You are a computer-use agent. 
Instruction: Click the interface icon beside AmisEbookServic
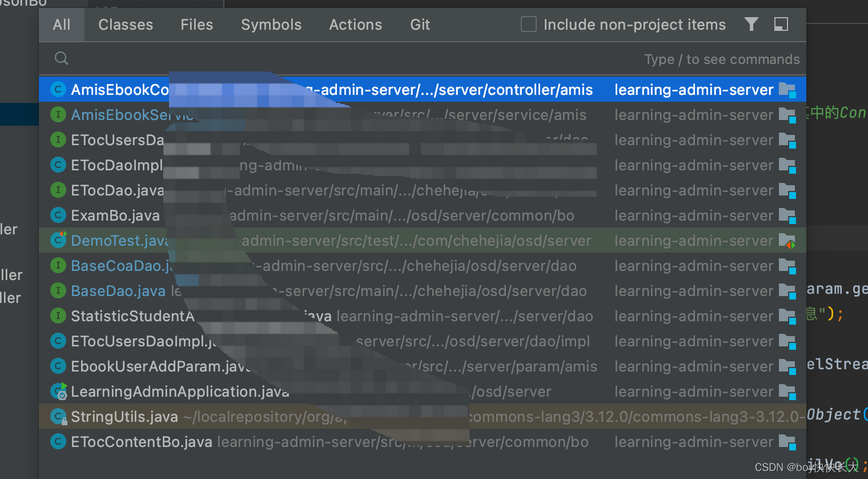(x=58, y=115)
